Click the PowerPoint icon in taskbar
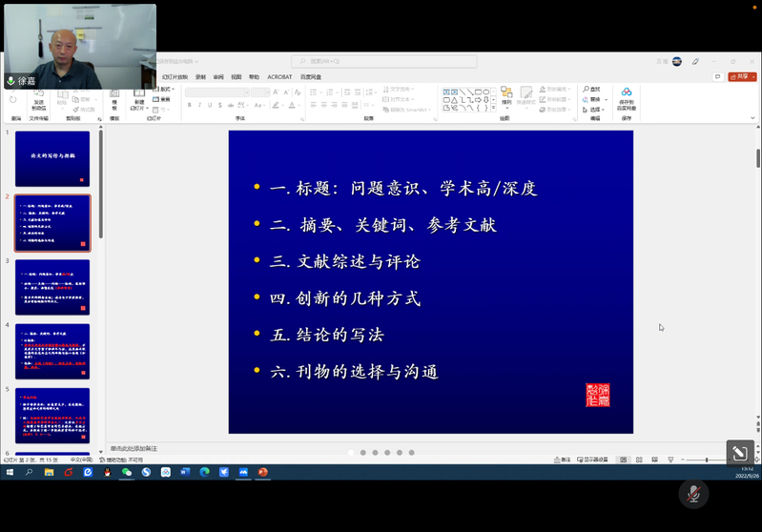 [x=262, y=472]
